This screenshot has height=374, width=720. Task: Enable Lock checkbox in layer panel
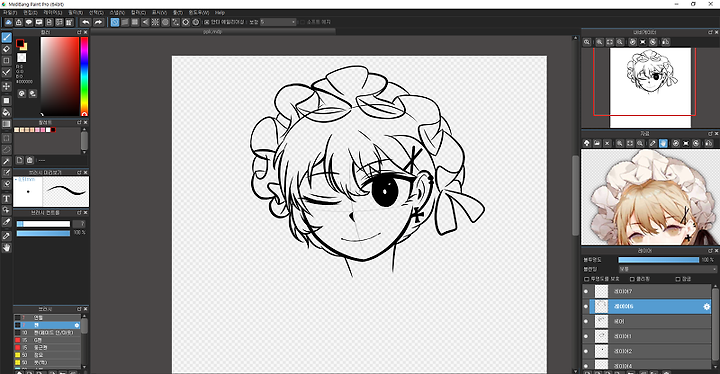(678, 279)
